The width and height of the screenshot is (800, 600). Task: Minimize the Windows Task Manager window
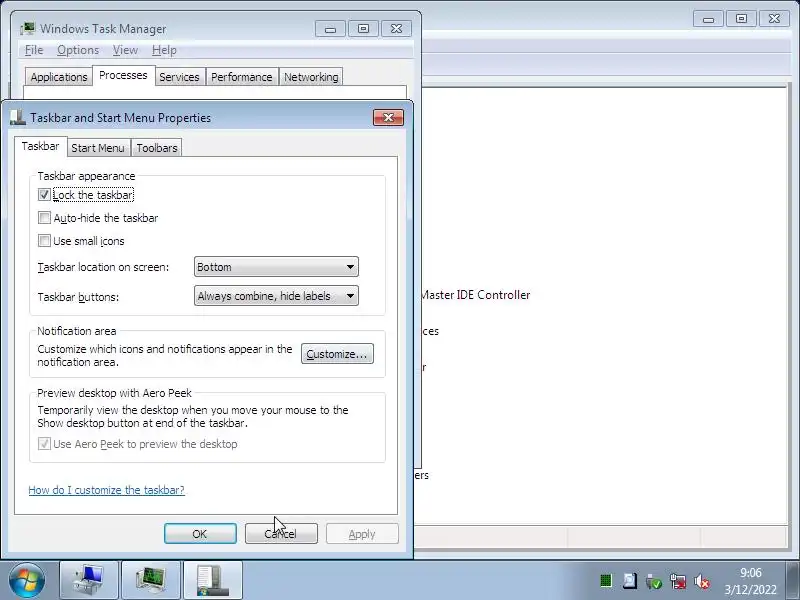330,29
